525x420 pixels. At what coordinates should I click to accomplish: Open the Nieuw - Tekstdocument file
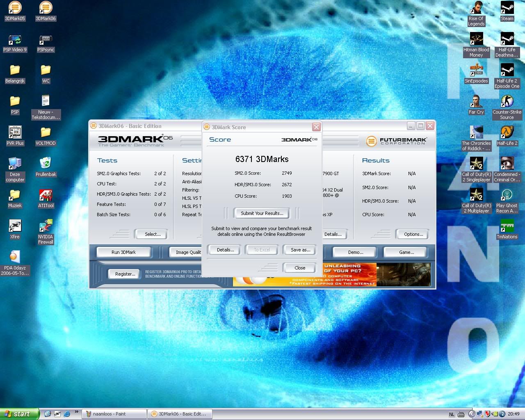coord(46,107)
